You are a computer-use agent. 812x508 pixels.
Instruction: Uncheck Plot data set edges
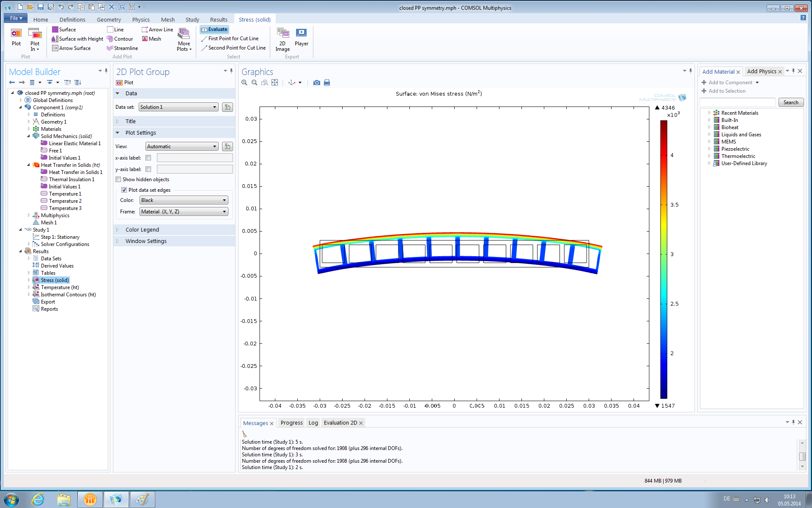pyautogui.click(x=124, y=190)
